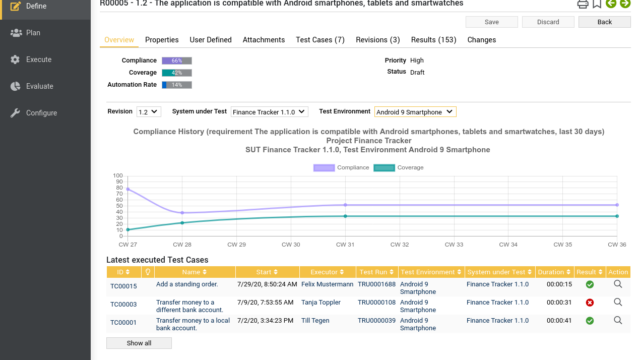Switch to the User Defined tab
The image size is (640, 360).
point(211,40)
